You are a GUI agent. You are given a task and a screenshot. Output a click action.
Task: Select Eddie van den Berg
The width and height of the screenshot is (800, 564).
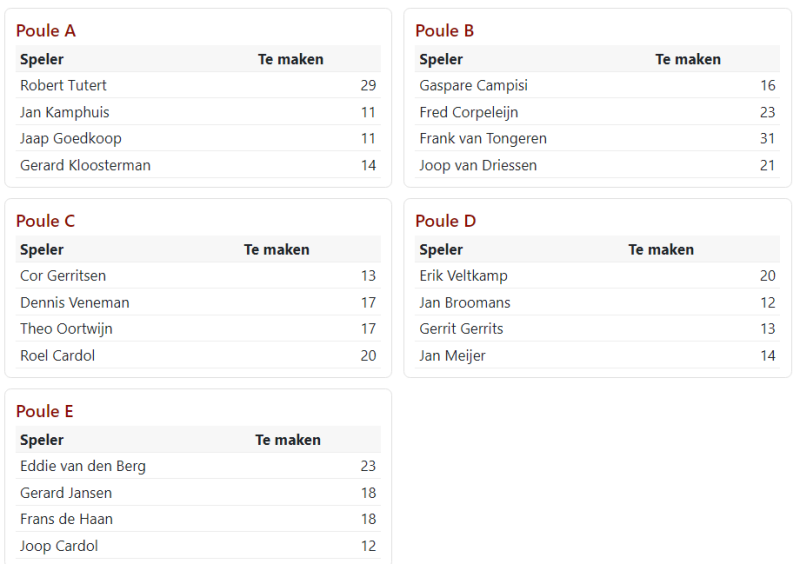coord(83,466)
